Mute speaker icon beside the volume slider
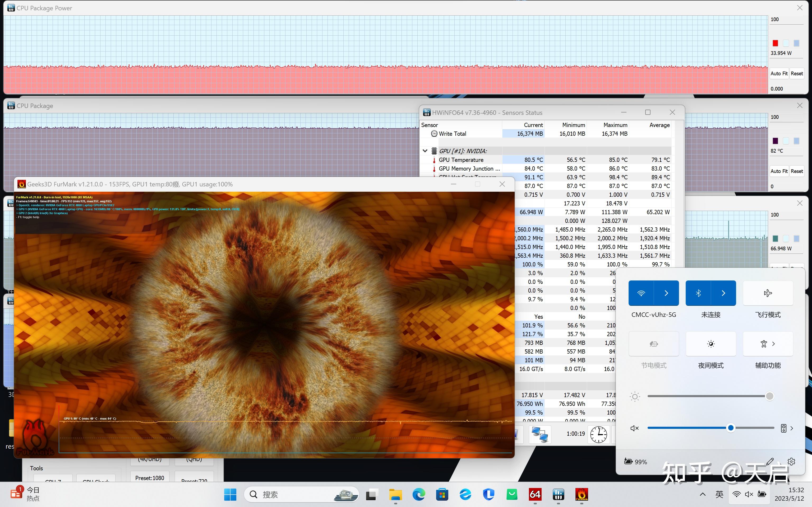 (634, 428)
